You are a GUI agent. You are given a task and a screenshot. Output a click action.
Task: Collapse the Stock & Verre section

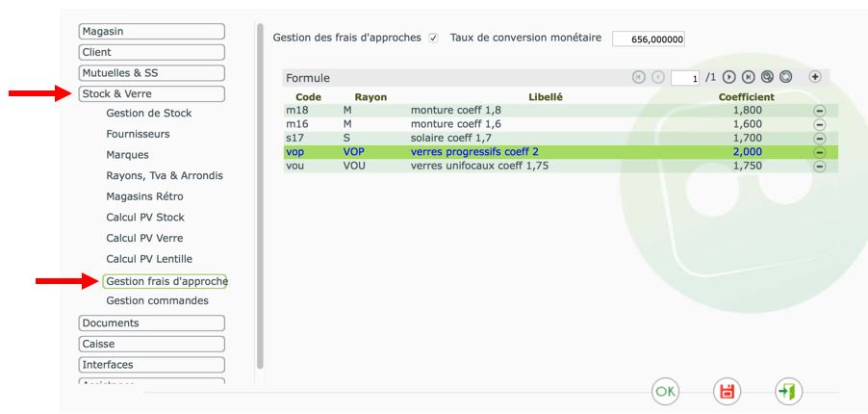point(152,93)
